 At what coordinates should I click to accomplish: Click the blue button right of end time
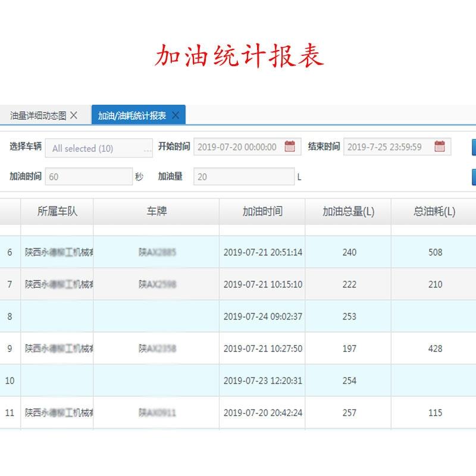474,148
